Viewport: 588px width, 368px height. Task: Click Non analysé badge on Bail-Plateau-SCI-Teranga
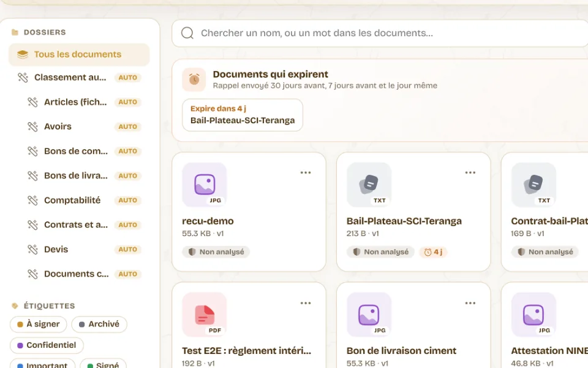pos(380,252)
